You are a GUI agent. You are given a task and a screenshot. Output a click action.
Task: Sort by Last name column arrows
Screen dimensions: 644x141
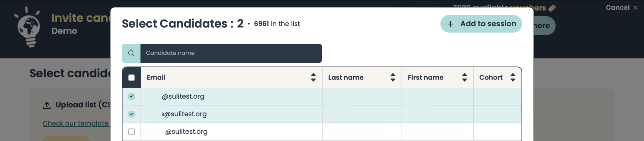[x=393, y=77]
